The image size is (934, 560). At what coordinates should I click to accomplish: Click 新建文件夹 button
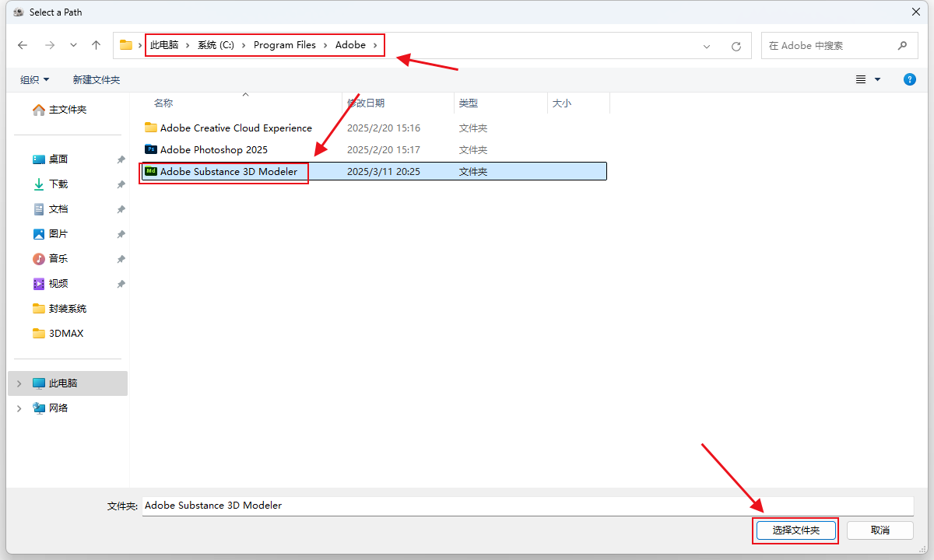(97, 79)
